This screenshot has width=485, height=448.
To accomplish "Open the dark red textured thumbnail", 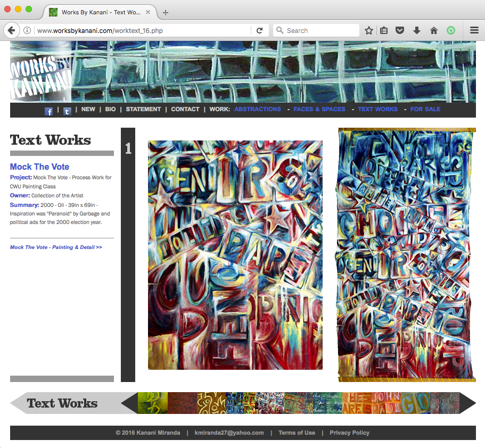I will (x=182, y=403).
